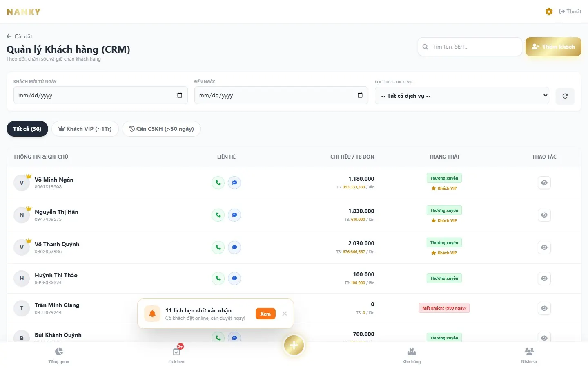Click the notification bell icon

pyautogui.click(x=152, y=314)
